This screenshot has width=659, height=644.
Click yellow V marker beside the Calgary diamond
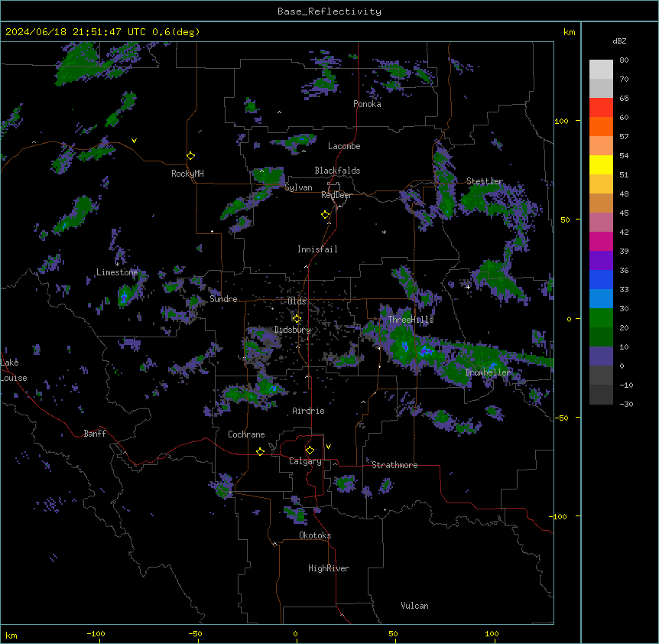tap(328, 447)
